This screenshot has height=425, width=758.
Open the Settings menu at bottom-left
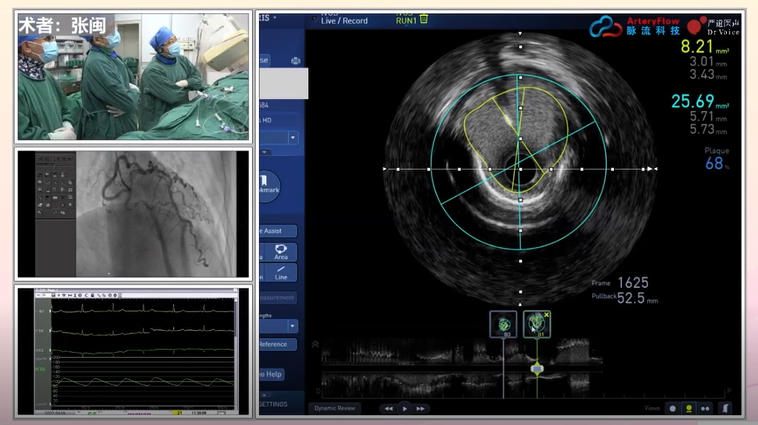[274, 404]
